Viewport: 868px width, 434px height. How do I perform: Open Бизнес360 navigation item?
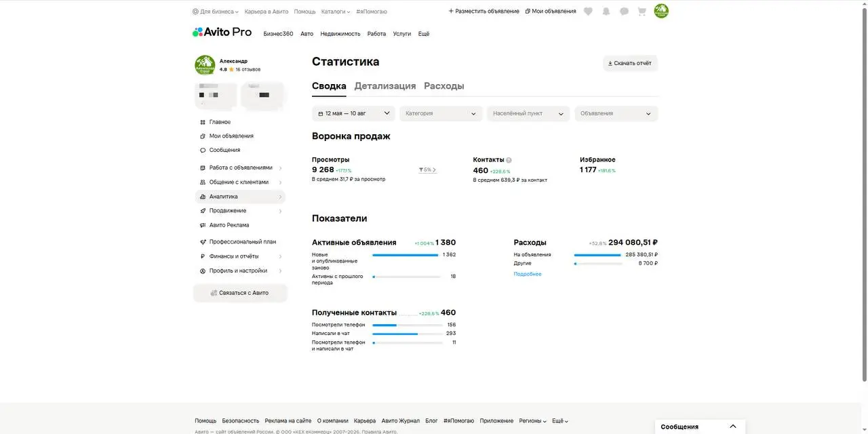click(279, 34)
